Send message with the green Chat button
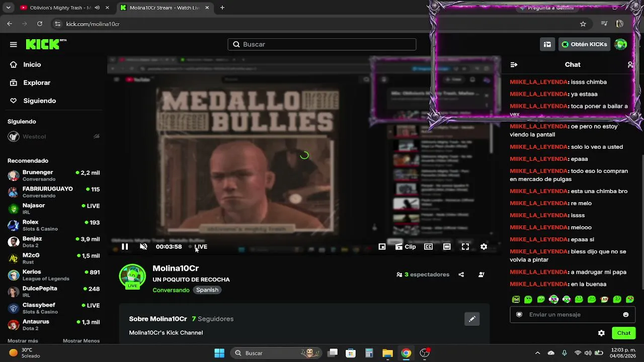The image size is (644, 362). tap(624, 333)
